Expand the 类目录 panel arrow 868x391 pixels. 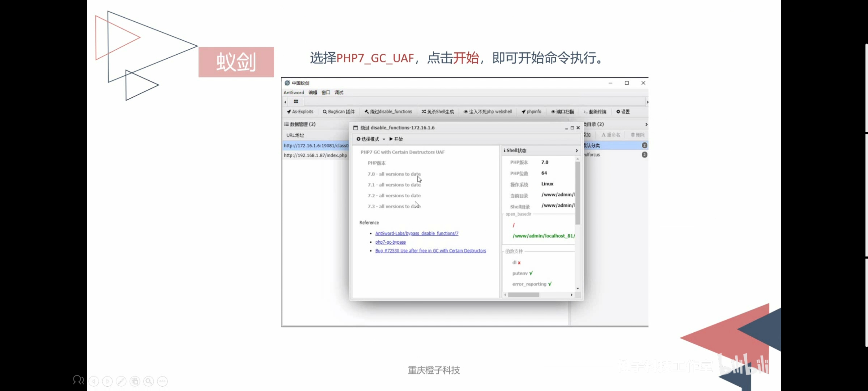(646, 124)
